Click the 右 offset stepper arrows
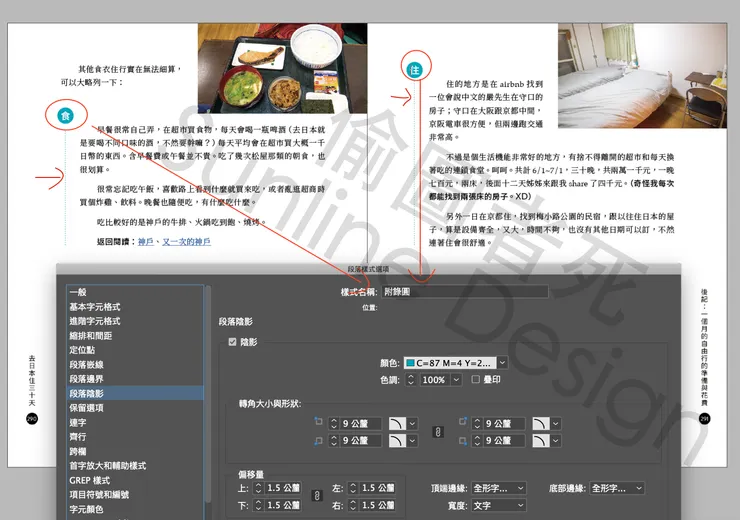Image resolution: width=740 pixels, height=520 pixels. coord(353,505)
